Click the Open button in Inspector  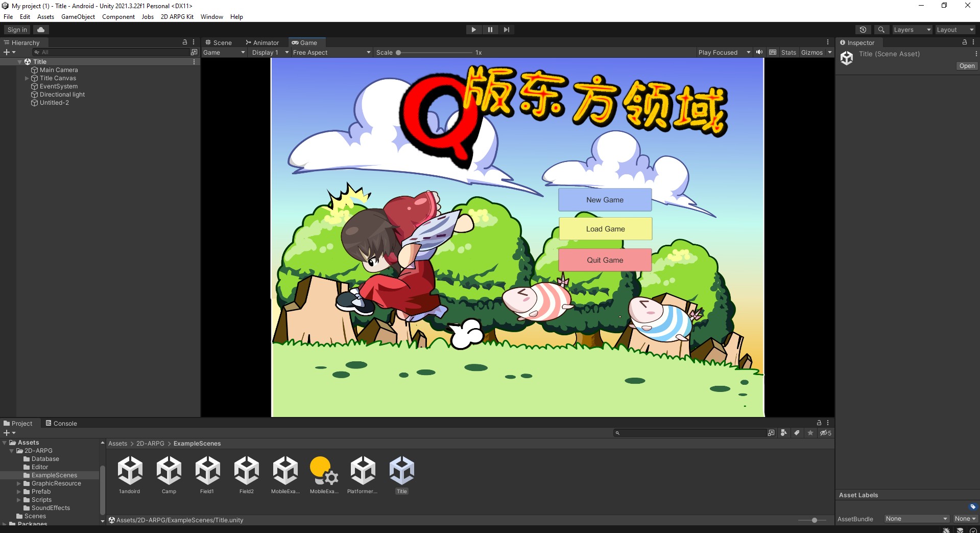tap(967, 66)
